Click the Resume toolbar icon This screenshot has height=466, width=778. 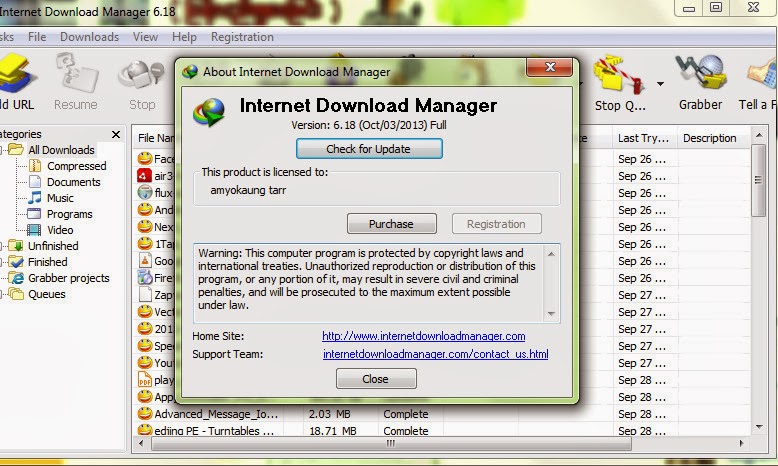point(76,74)
